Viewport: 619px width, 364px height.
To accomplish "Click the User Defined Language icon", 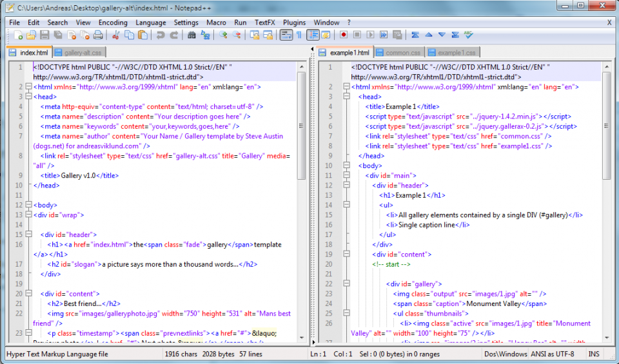I will click(326, 35).
